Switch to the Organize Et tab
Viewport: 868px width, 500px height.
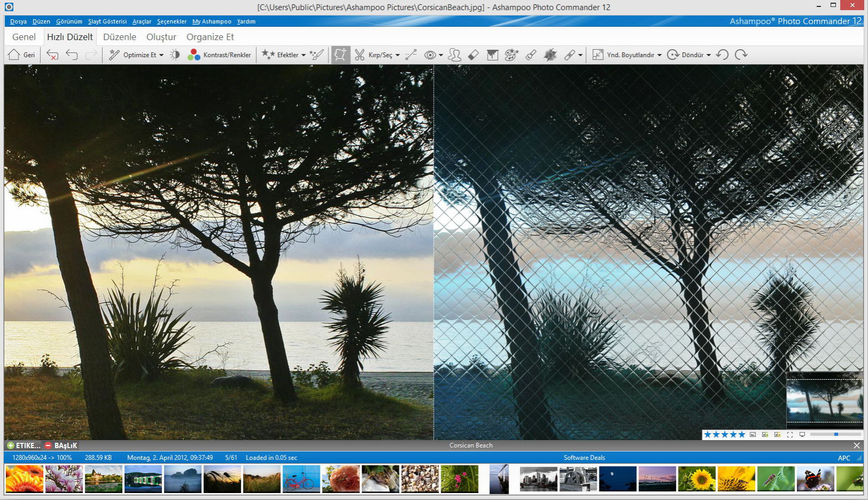tap(210, 37)
